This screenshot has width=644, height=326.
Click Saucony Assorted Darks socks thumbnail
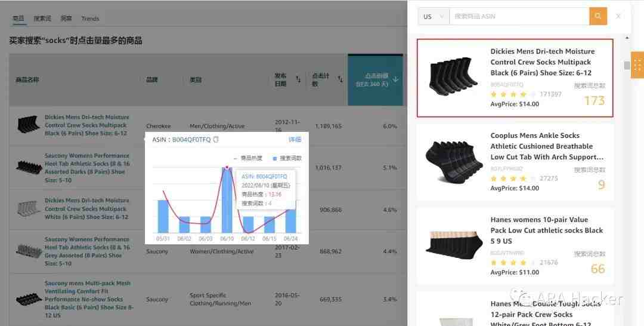[29, 167]
